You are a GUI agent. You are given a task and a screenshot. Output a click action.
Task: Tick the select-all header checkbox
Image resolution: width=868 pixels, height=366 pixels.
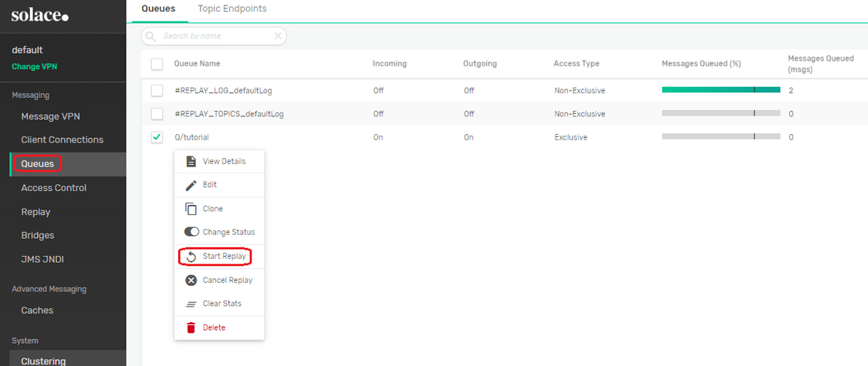[x=157, y=64]
